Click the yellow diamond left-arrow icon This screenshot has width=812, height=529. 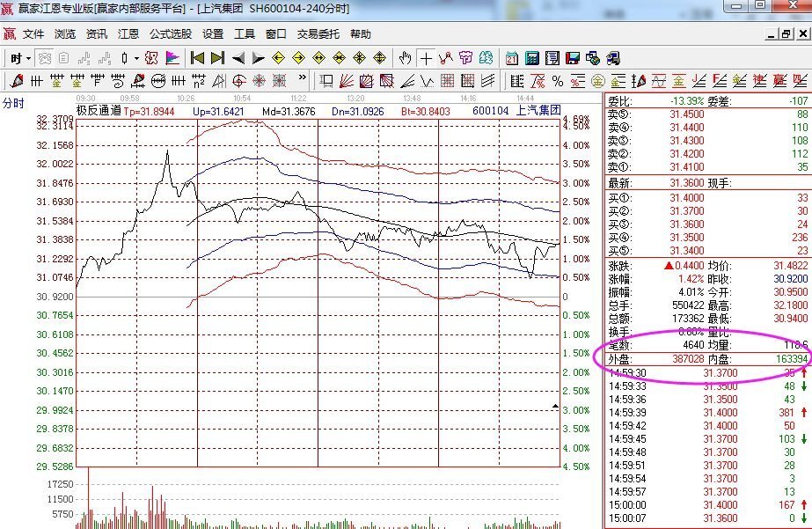pos(279,58)
